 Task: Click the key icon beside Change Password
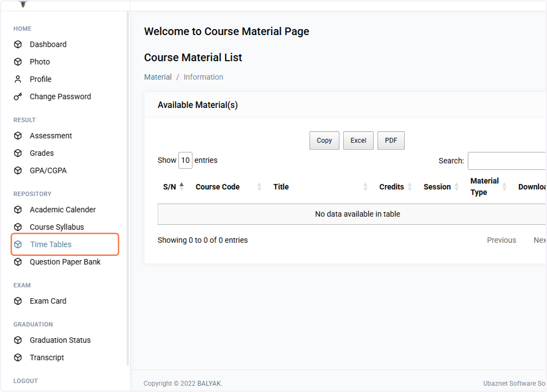pyautogui.click(x=18, y=97)
